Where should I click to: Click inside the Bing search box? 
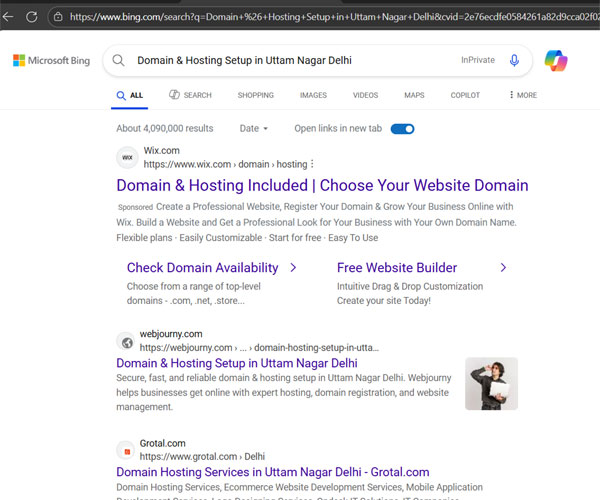click(290, 60)
